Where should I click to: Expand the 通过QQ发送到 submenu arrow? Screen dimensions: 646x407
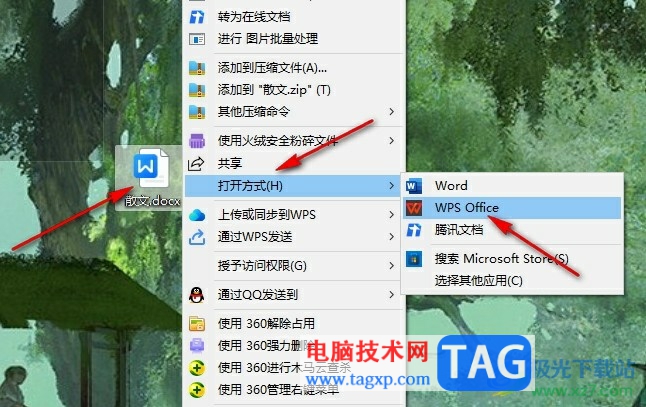(391, 295)
